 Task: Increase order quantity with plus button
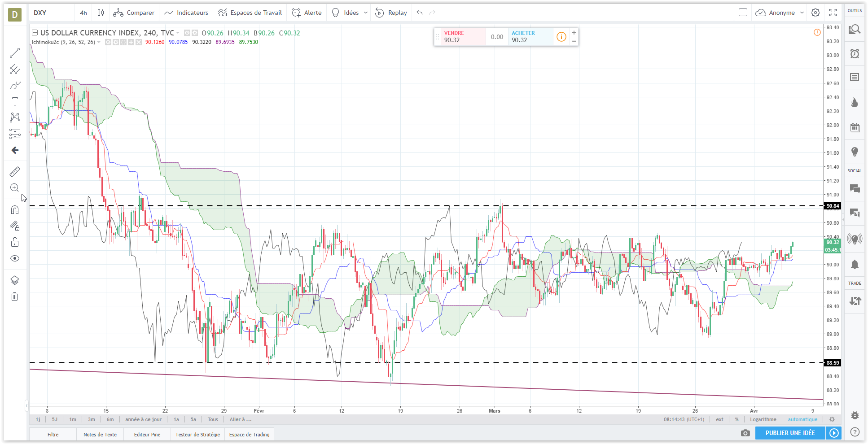(574, 33)
